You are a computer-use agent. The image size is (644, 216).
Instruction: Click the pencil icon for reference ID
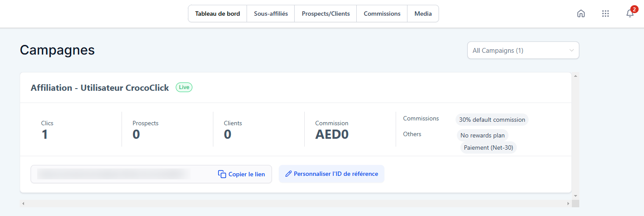(288, 174)
